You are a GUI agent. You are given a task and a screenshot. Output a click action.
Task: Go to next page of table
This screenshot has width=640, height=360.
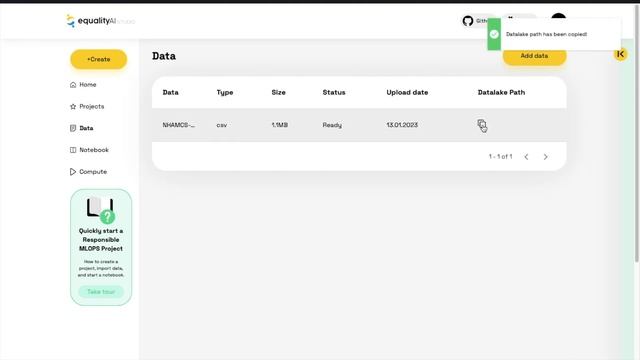(546, 157)
